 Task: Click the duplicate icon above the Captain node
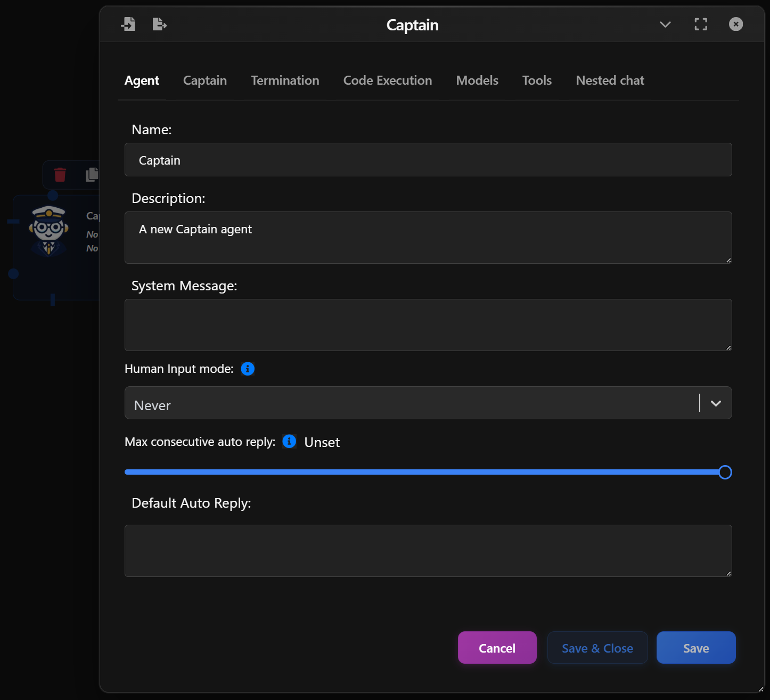click(x=91, y=174)
